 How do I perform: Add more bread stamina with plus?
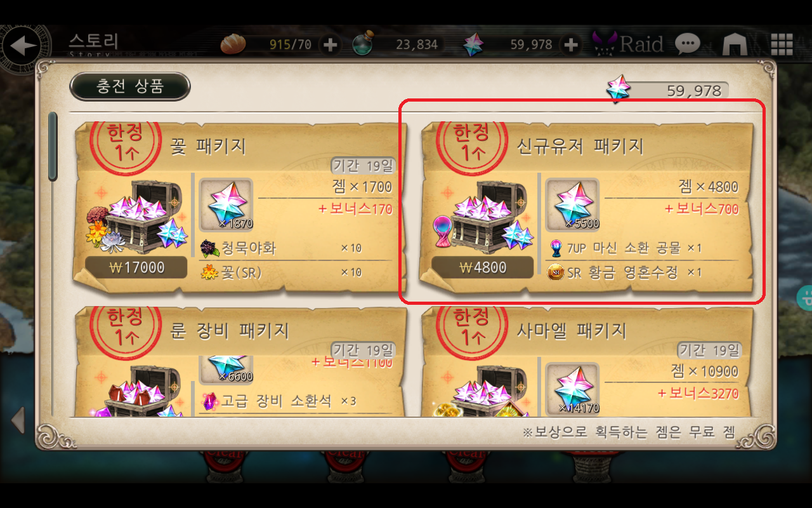330,44
